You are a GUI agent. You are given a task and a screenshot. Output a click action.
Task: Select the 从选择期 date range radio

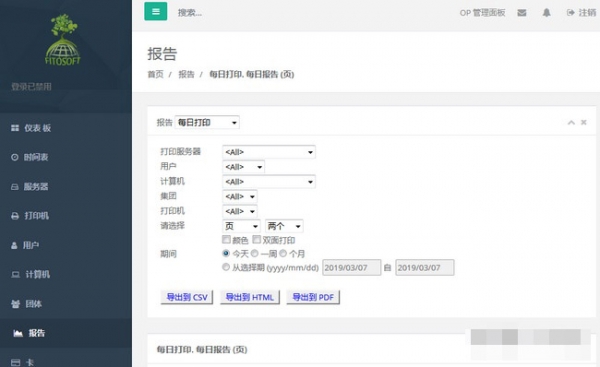[x=226, y=267]
